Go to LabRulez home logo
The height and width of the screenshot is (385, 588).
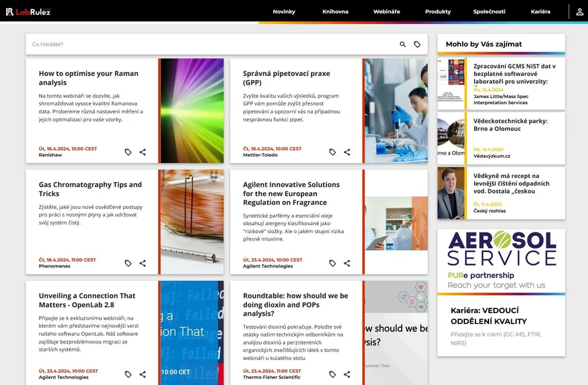tap(28, 11)
